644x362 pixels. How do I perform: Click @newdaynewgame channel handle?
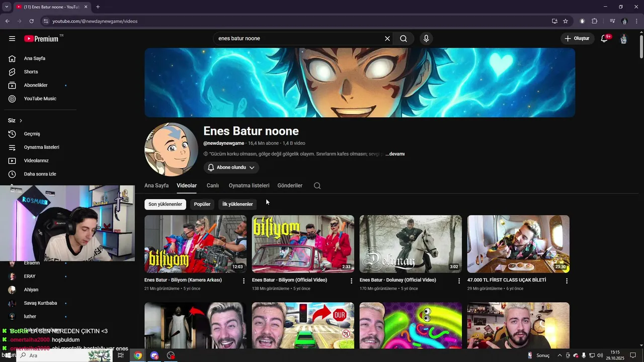pos(224,143)
